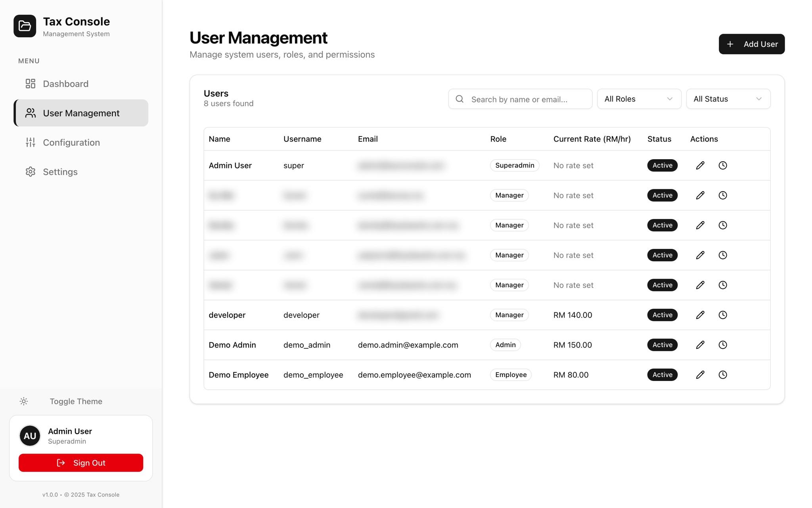Go to Dashboard menu item
This screenshot has height=508, width=812.
click(81, 84)
